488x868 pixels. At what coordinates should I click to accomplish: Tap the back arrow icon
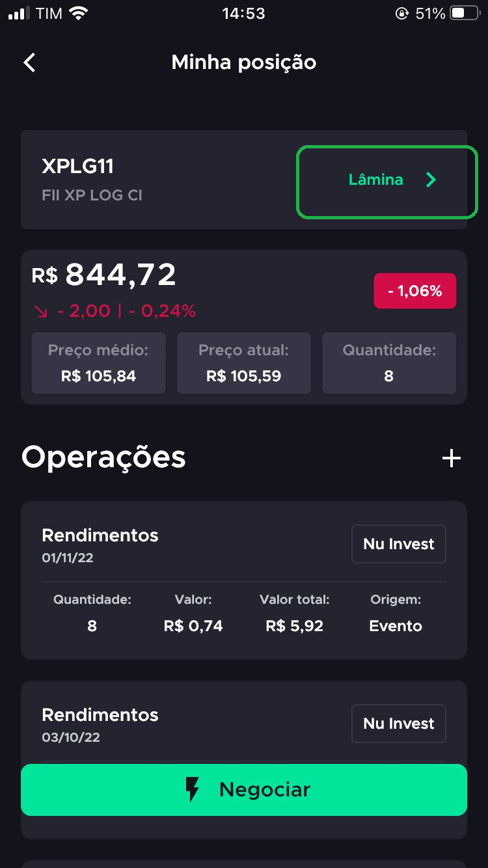(x=29, y=62)
